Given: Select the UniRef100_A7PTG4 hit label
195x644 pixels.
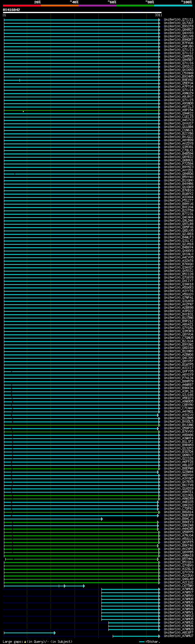Looking at the screenshot, I should pos(179,86).
